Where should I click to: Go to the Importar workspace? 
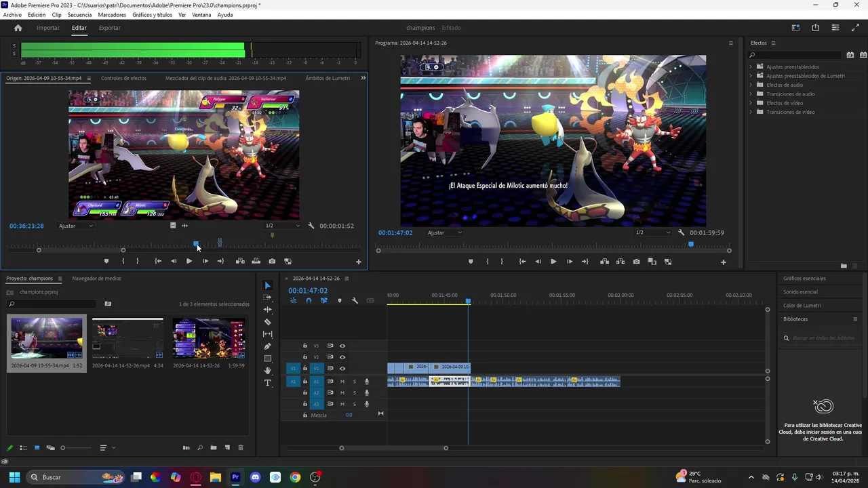tap(47, 28)
